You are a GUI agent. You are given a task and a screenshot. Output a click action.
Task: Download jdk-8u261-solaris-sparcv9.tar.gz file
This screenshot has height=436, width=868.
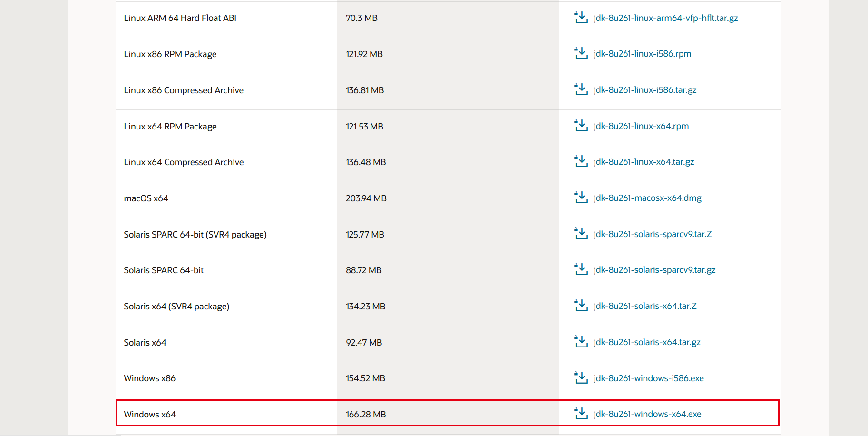pos(654,270)
